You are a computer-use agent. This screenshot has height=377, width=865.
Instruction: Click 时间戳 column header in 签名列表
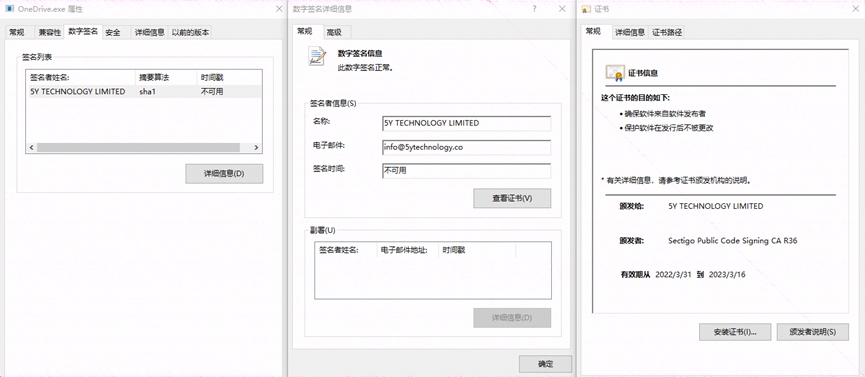pyautogui.click(x=229, y=78)
